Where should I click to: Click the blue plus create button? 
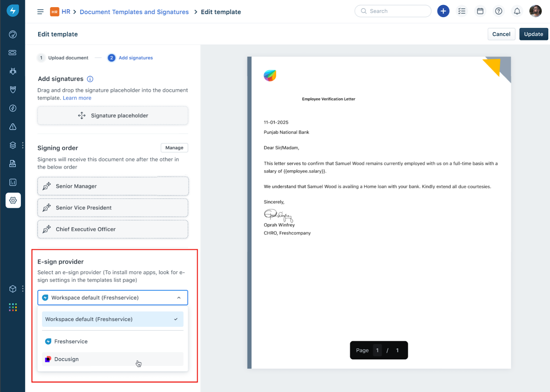click(443, 11)
